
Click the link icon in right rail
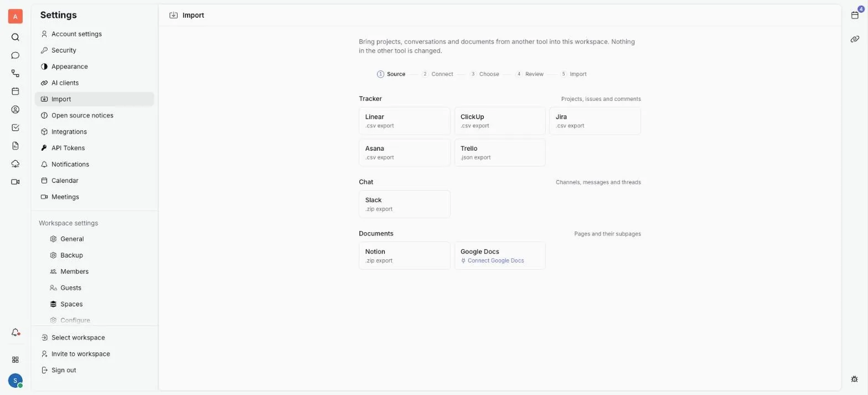(x=855, y=39)
